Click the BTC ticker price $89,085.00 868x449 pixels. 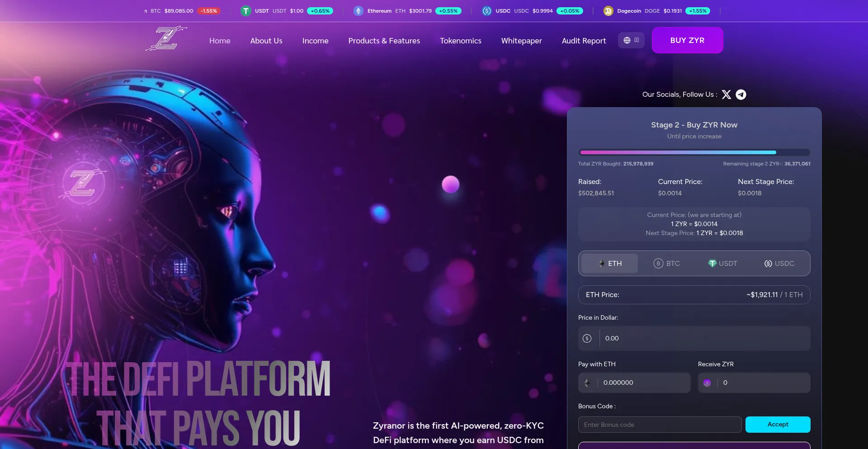tap(179, 11)
